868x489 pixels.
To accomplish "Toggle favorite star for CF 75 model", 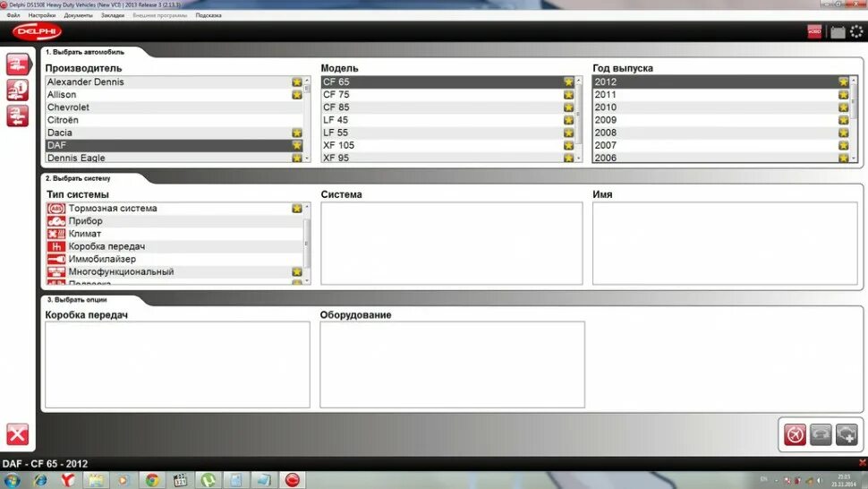I will [x=568, y=95].
